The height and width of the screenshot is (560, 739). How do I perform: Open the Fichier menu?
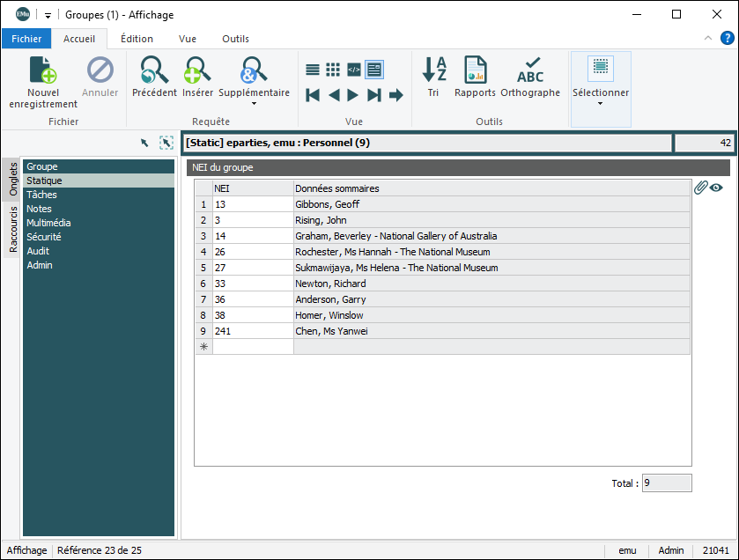click(x=26, y=39)
